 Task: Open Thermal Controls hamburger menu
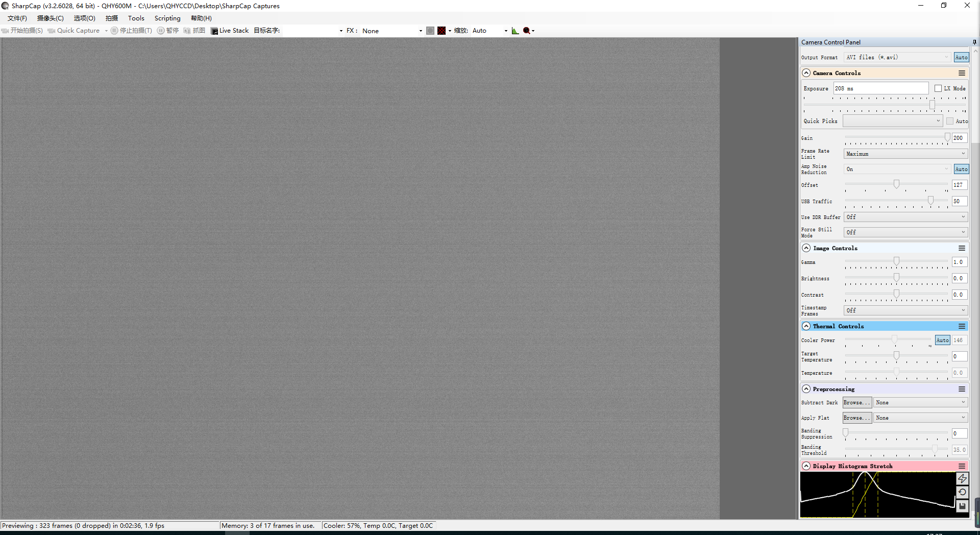coord(962,326)
